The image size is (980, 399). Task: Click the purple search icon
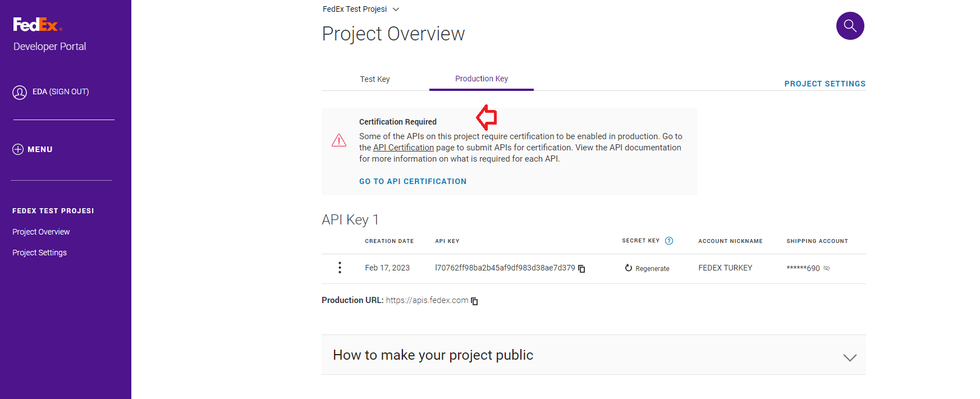click(x=850, y=26)
